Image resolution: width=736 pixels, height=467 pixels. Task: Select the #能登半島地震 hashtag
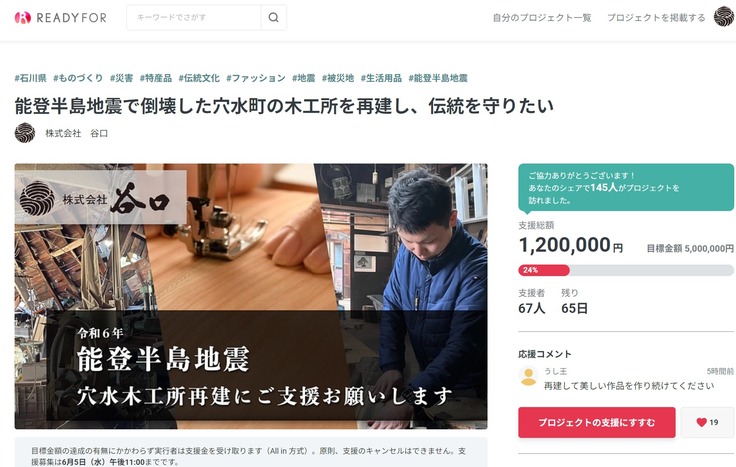point(438,78)
